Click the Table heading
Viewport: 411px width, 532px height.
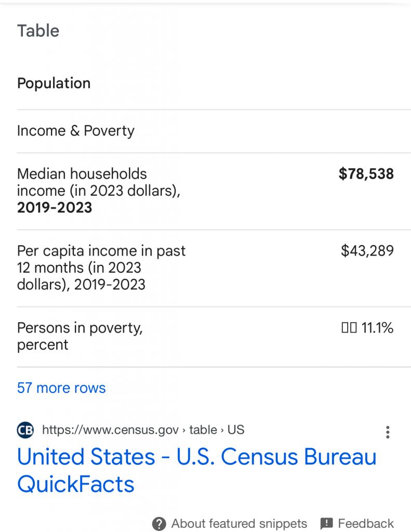[x=38, y=31]
